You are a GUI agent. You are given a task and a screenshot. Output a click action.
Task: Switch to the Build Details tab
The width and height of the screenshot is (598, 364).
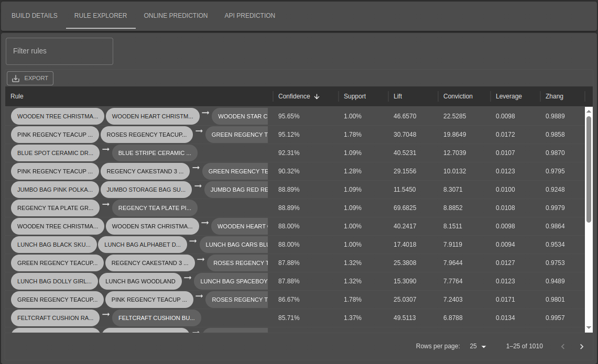34,16
